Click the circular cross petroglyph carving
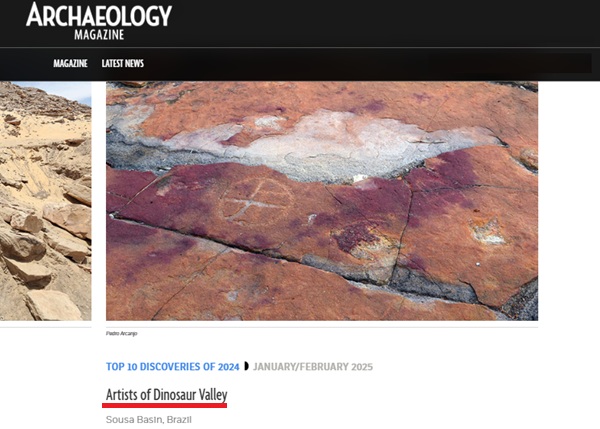Viewport: 600px width, 429px height. (257, 201)
